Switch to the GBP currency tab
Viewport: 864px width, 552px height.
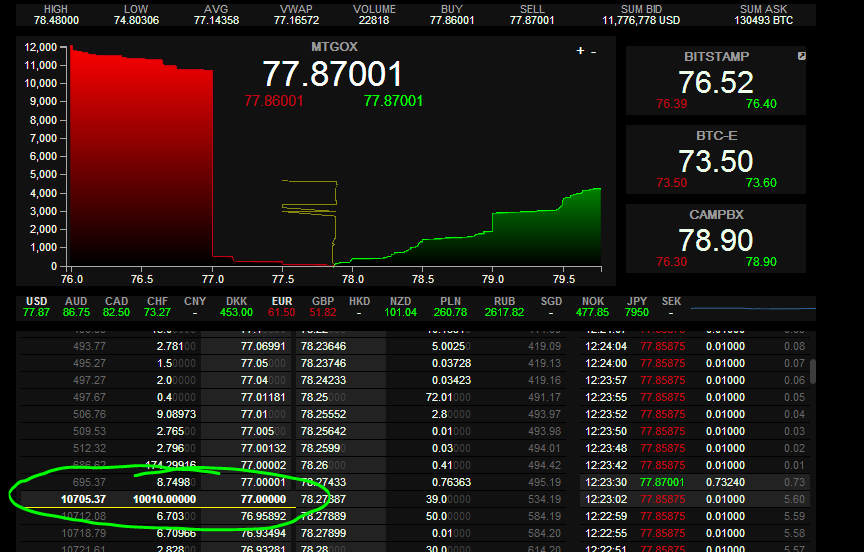(x=323, y=307)
